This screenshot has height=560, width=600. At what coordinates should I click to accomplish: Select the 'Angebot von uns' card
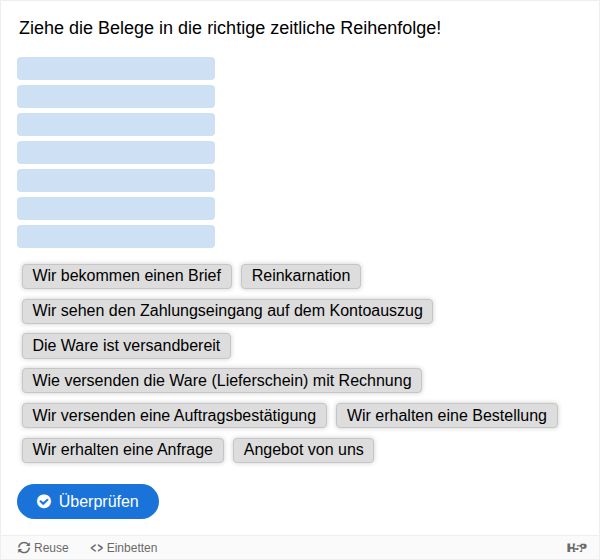(303, 450)
